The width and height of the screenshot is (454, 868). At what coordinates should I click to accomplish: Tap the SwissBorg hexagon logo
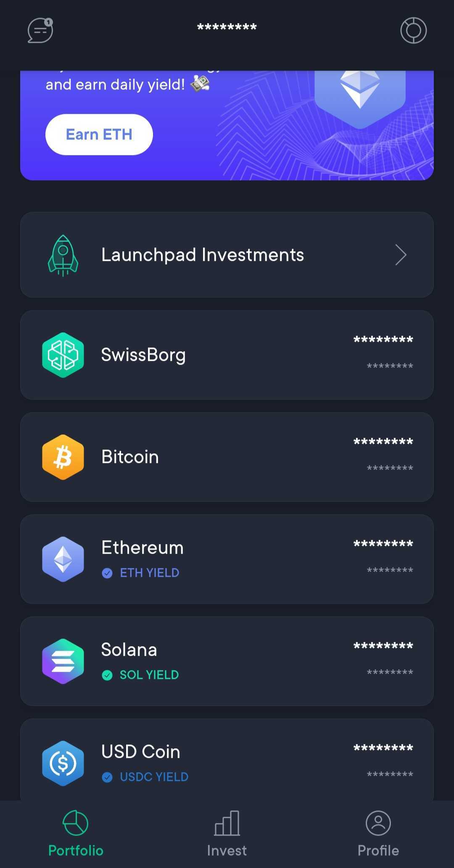[x=63, y=355]
